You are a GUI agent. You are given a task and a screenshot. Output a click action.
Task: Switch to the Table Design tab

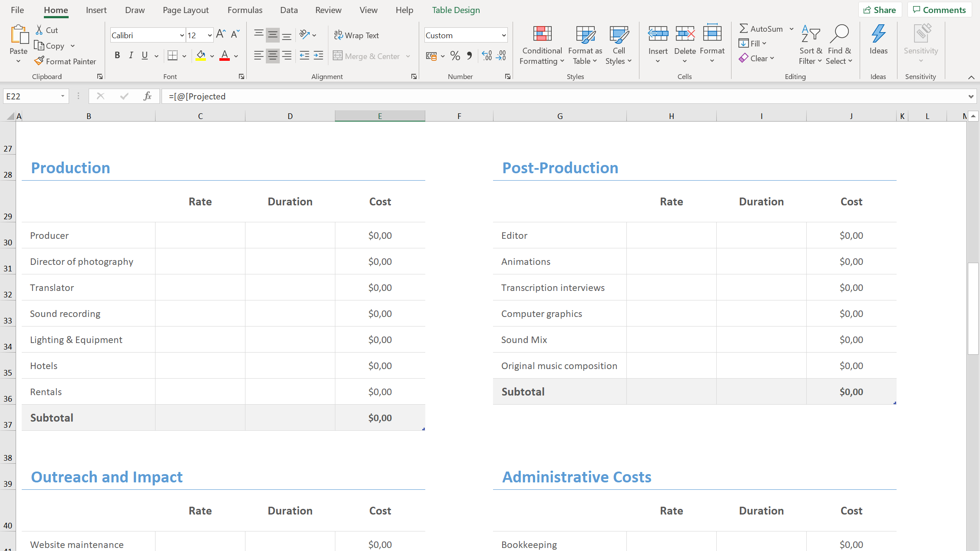pos(456,10)
